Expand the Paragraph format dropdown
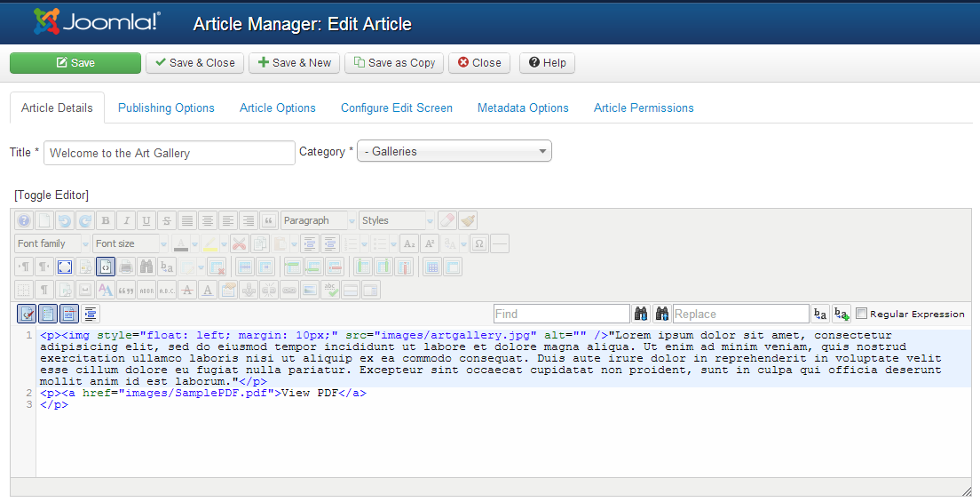The width and height of the screenshot is (980, 502). point(319,220)
